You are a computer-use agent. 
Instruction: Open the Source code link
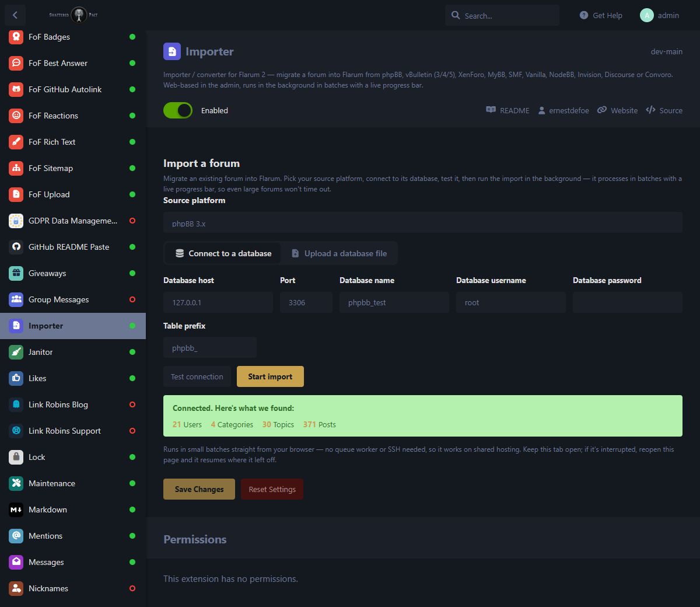point(664,110)
